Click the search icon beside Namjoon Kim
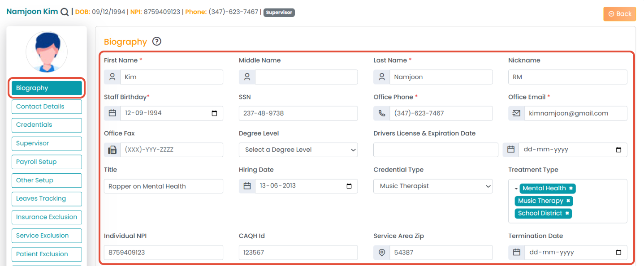The height and width of the screenshot is (266, 644). (65, 12)
